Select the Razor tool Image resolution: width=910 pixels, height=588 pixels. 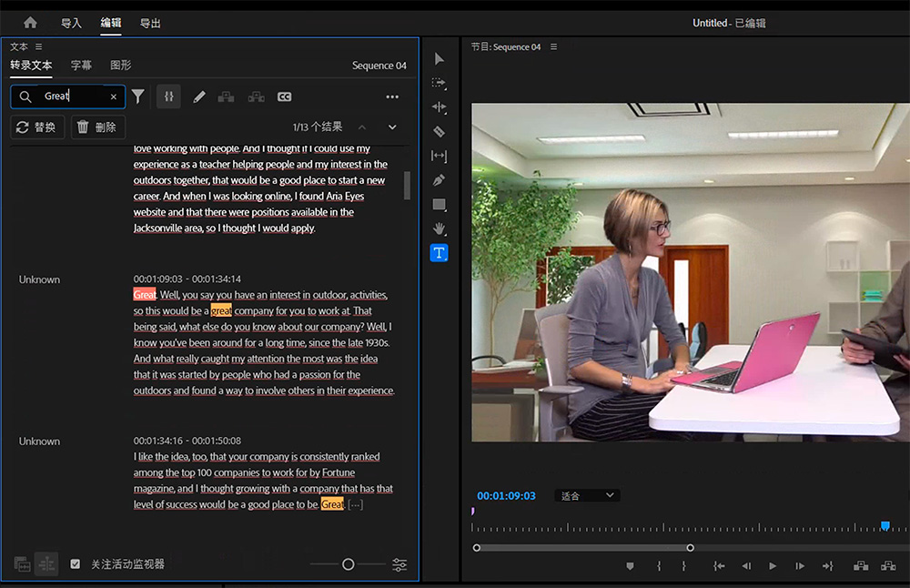(440, 132)
